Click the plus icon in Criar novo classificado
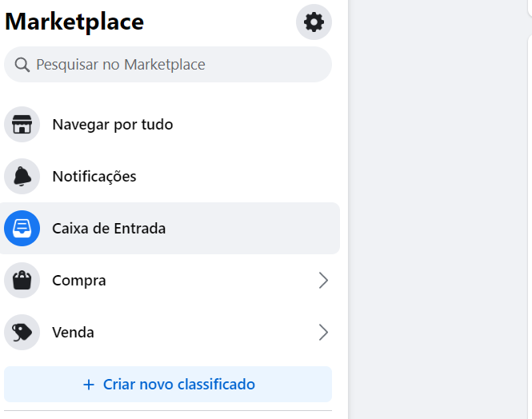The image size is (532, 419). pyautogui.click(x=89, y=385)
